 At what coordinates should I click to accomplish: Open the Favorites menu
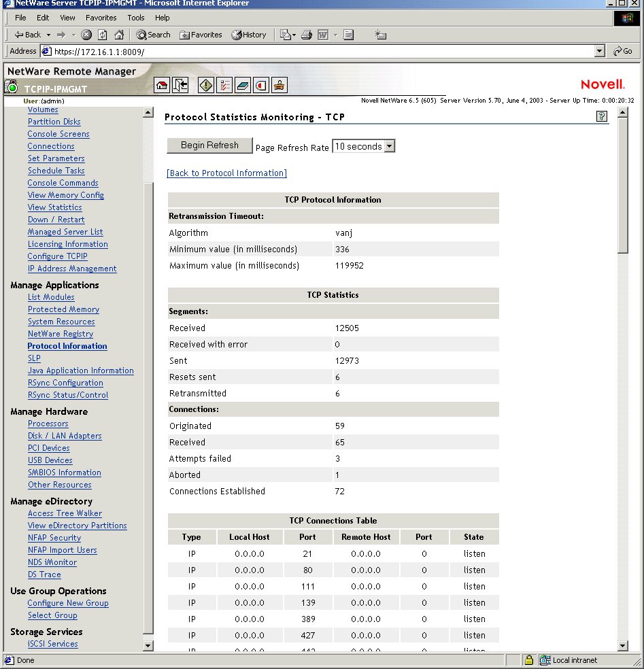(x=101, y=18)
